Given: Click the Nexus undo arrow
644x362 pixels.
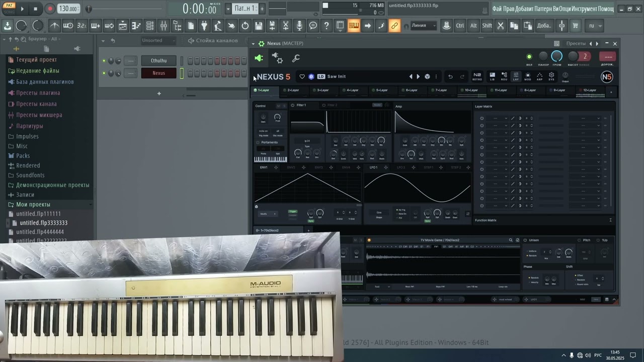Looking at the screenshot, I should (x=450, y=76).
